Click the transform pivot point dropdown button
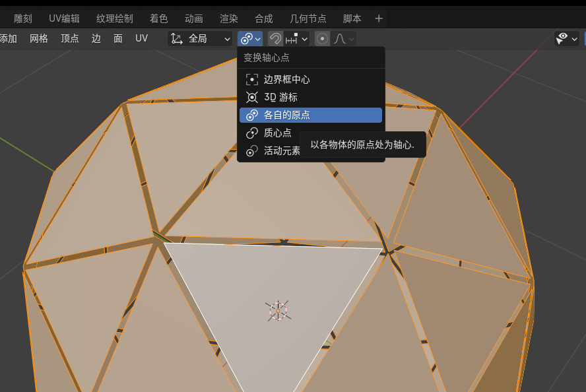The height and width of the screenshot is (392, 586). click(250, 39)
